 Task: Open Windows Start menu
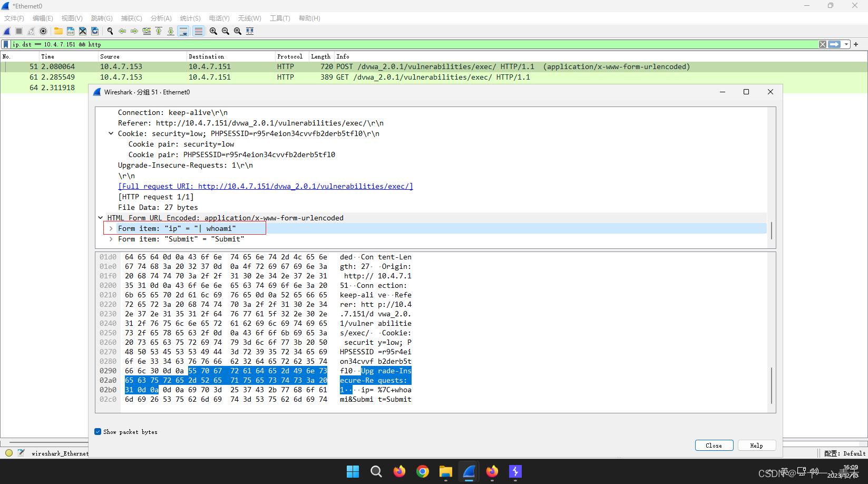tap(353, 471)
